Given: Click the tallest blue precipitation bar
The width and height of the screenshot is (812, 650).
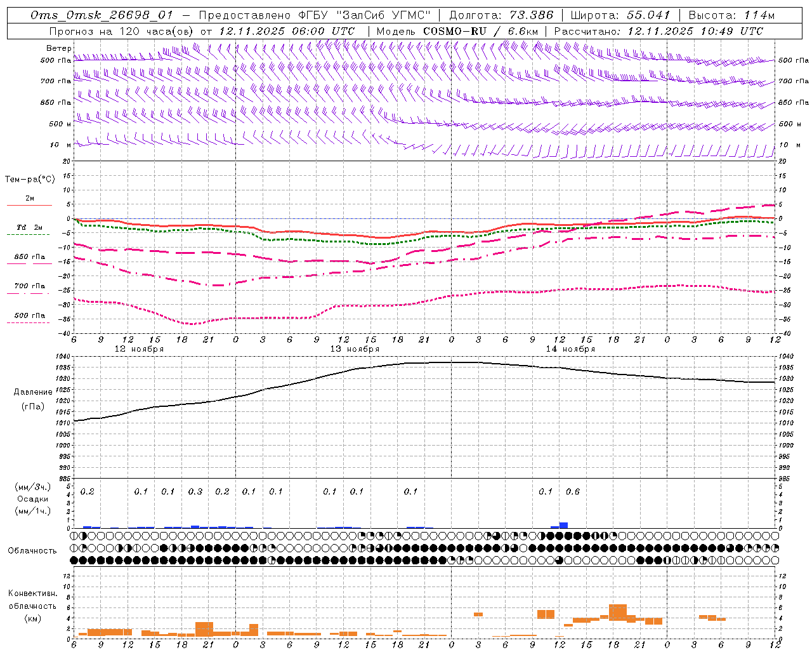Looking at the screenshot, I should tap(563, 525).
